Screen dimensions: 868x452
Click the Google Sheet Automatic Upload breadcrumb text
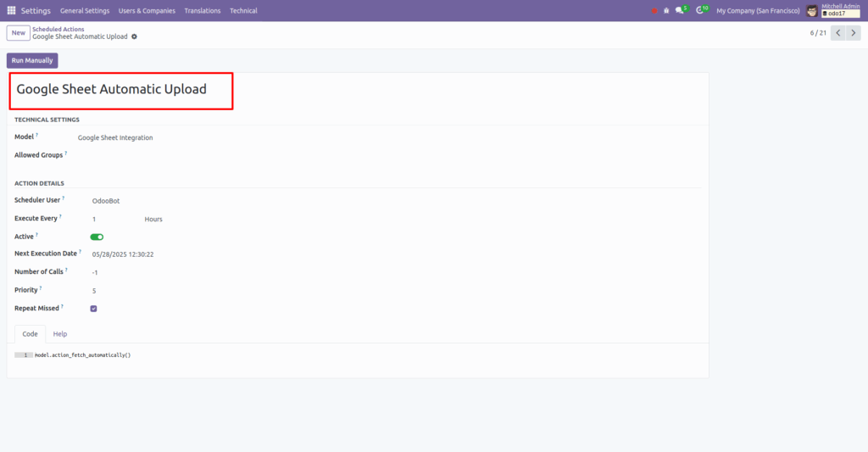[80, 36]
